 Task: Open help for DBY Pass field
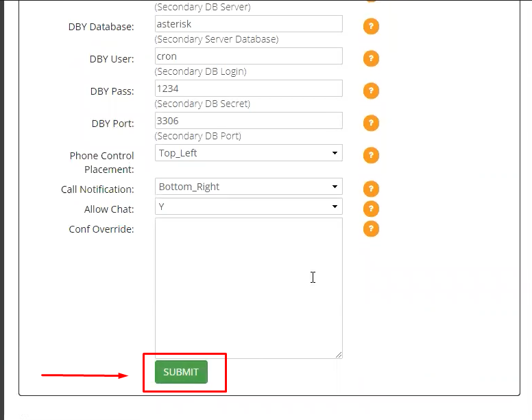click(x=371, y=91)
